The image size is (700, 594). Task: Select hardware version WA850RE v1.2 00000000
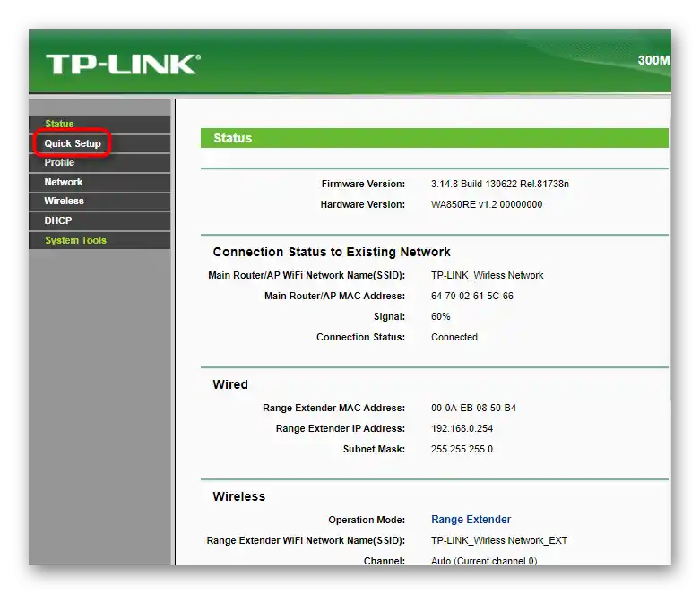[487, 204]
